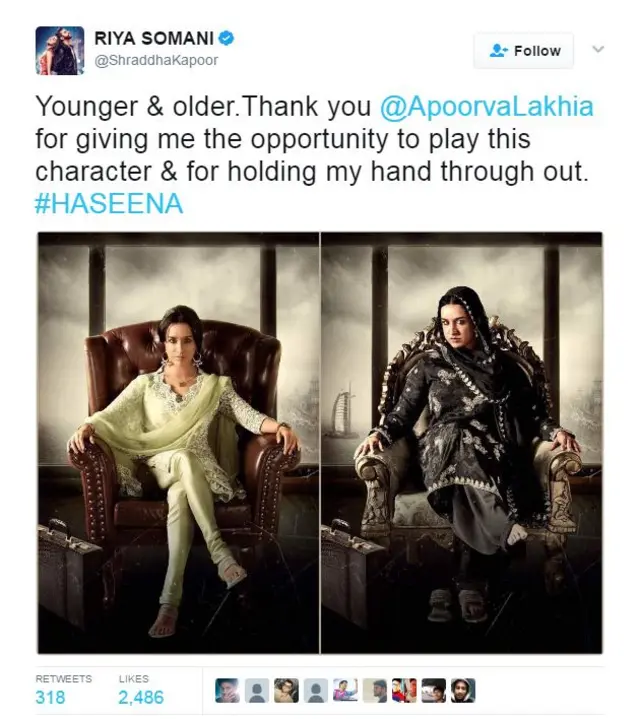Open the left poster with green outfit
Image resolution: width=640 pixels, height=719 pixels.
[178, 443]
